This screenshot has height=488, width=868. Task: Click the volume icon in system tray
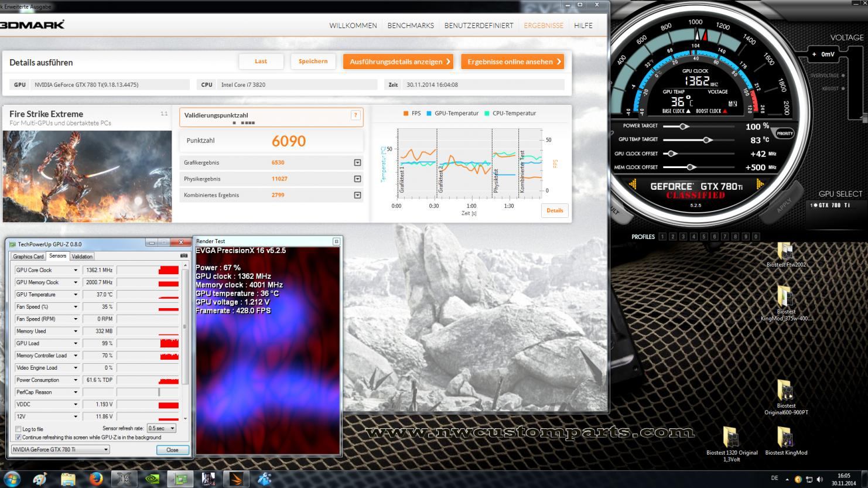pyautogui.click(x=819, y=479)
